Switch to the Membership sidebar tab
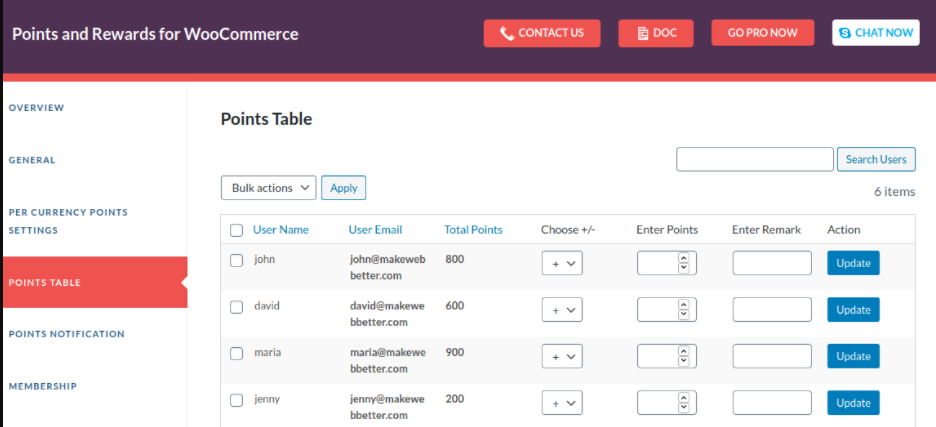The width and height of the screenshot is (936, 427). (x=42, y=386)
